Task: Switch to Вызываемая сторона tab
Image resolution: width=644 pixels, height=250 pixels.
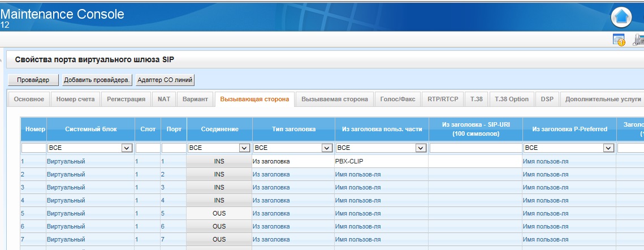Action: (335, 99)
